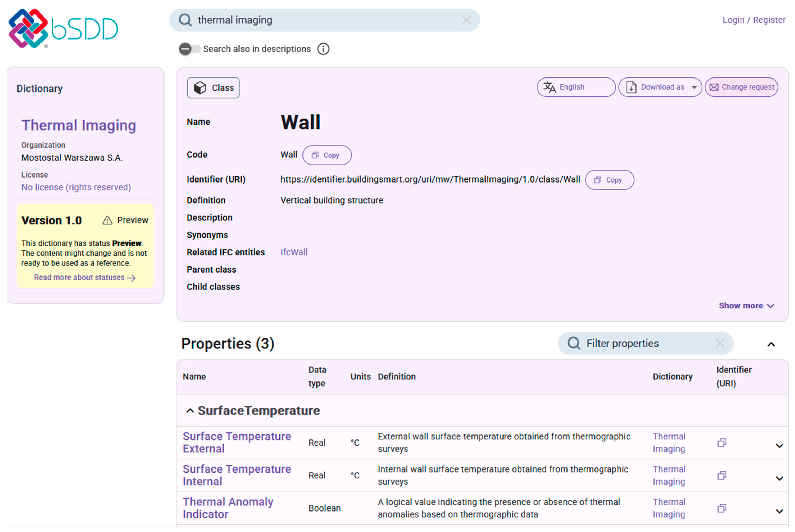Click the bSDD logo
This screenshot has height=532, width=795.
click(63, 29)
